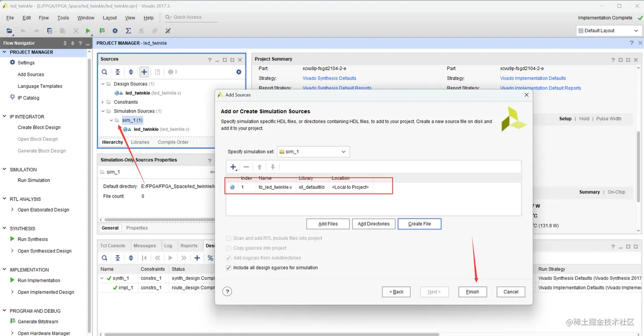644x336 pixels.
Task: Switch to Tcl Console tab
Action: [x=113, y=245]
